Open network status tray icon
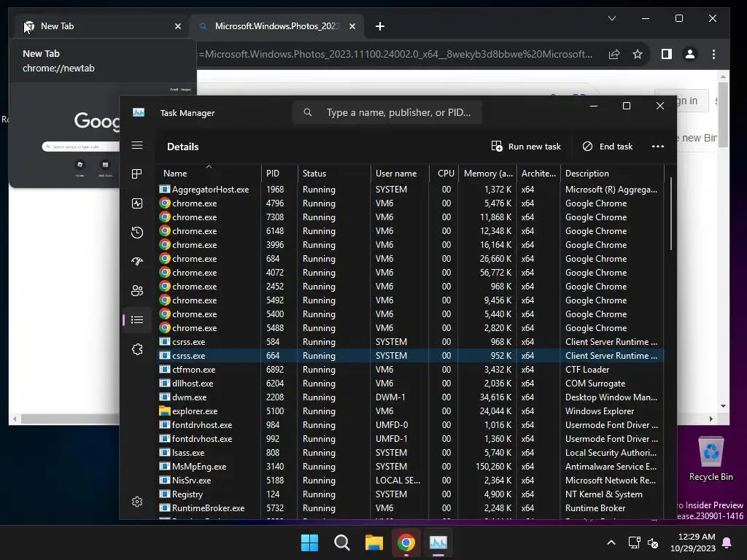This screenshot has width=747, height=560. (x=635, y=542)
